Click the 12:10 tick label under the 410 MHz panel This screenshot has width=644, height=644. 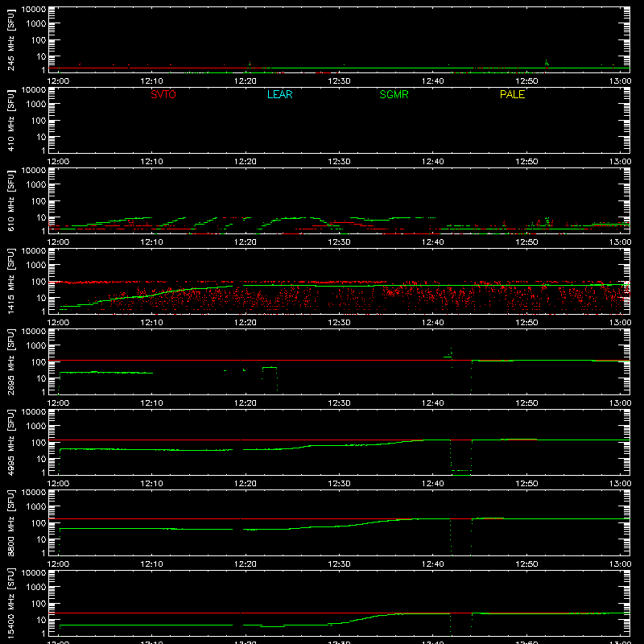151,162
